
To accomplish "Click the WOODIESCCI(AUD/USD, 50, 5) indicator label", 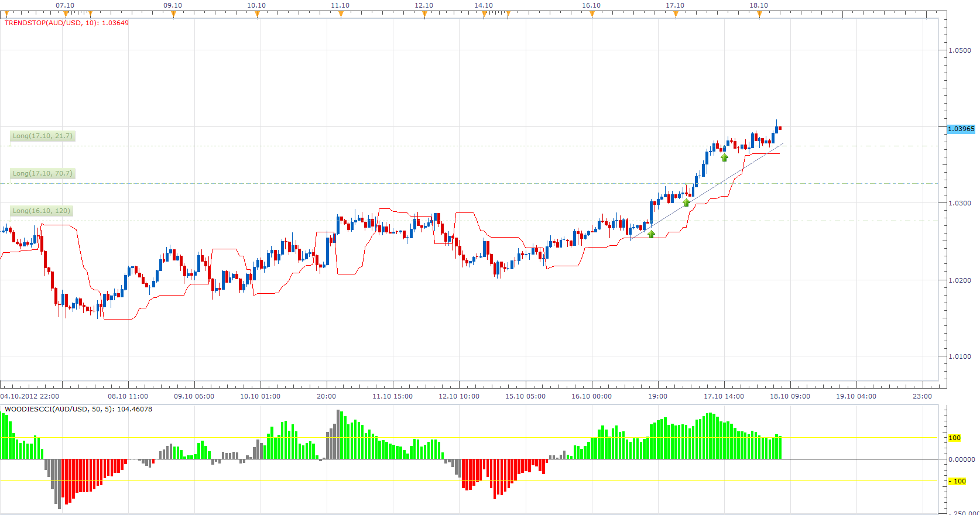I will [x=78, y=409].
